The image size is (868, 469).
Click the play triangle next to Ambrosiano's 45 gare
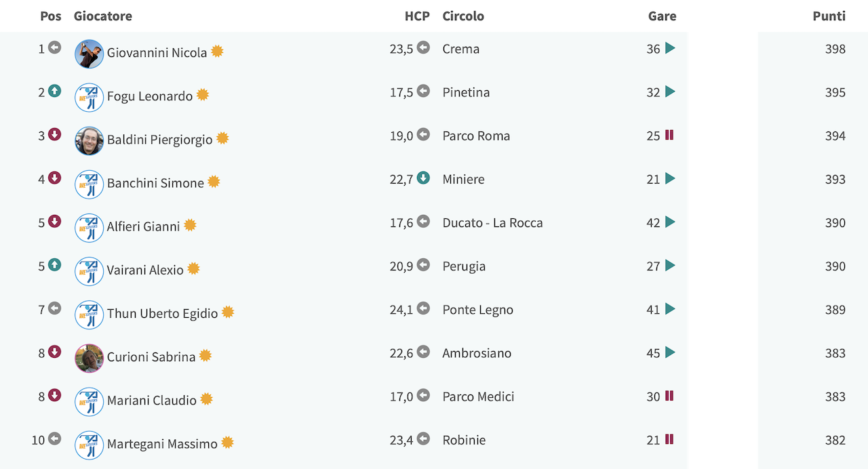pyautogui.click(x=670, y=352)
